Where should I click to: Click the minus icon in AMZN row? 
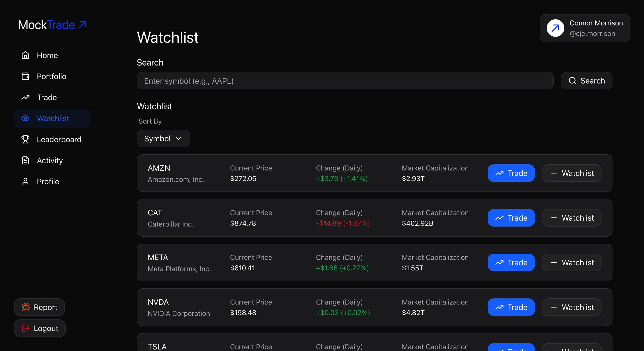554,173
